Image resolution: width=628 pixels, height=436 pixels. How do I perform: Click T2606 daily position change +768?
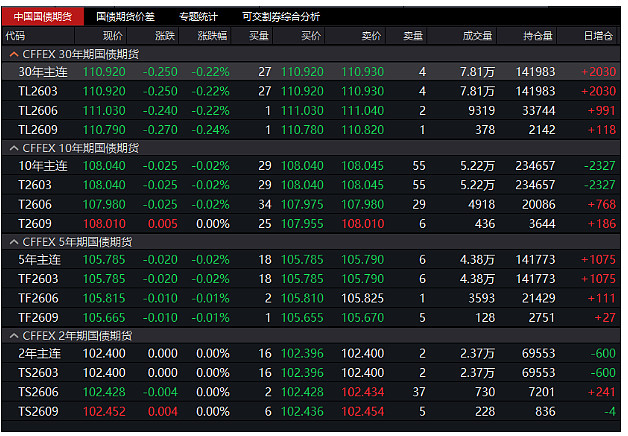(x=602, y=205)
